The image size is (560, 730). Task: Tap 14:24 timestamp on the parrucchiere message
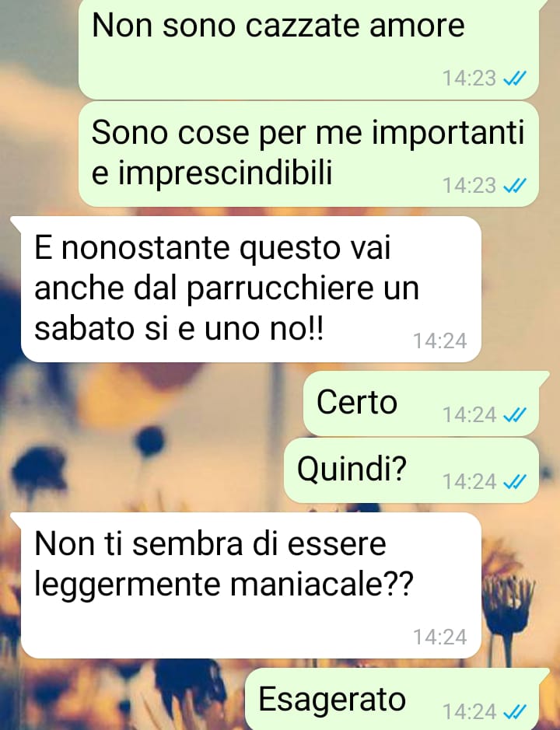click(x=439, y=341)
